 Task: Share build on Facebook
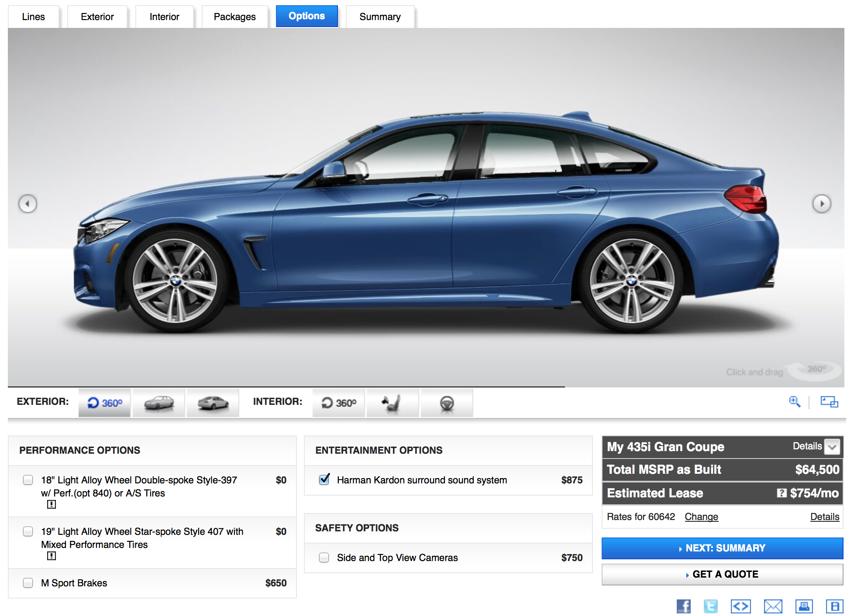684,606
